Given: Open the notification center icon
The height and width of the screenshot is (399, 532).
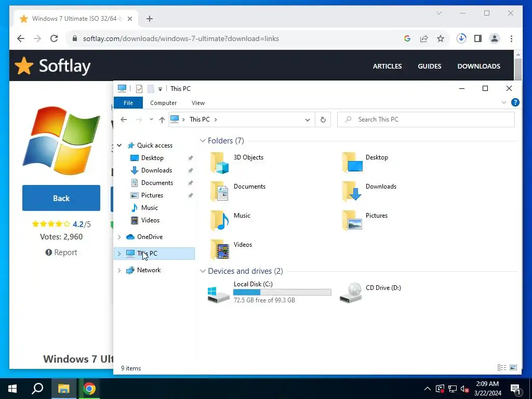Looking at the screenshot, I should (515, 389).
